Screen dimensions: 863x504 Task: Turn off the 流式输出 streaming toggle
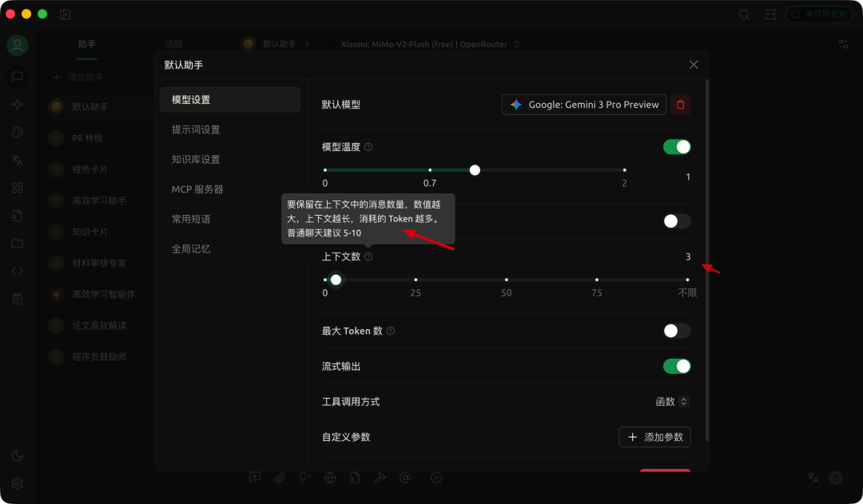click(x=677, y=366)
